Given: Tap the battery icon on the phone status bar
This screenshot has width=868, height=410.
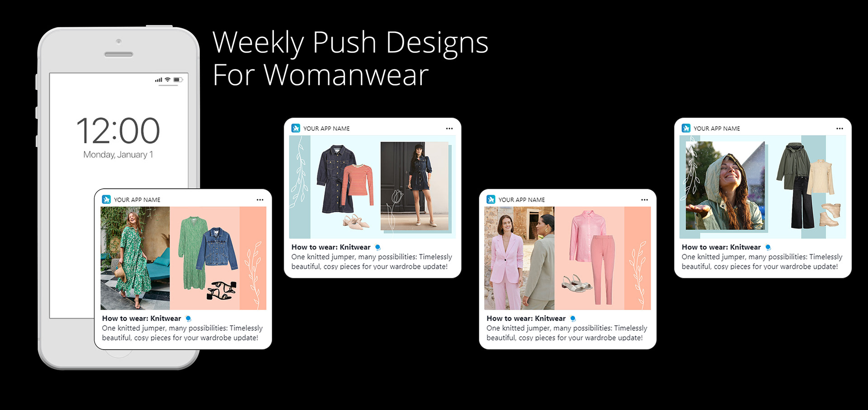Looking at the screenshot, I should (178, 80).
